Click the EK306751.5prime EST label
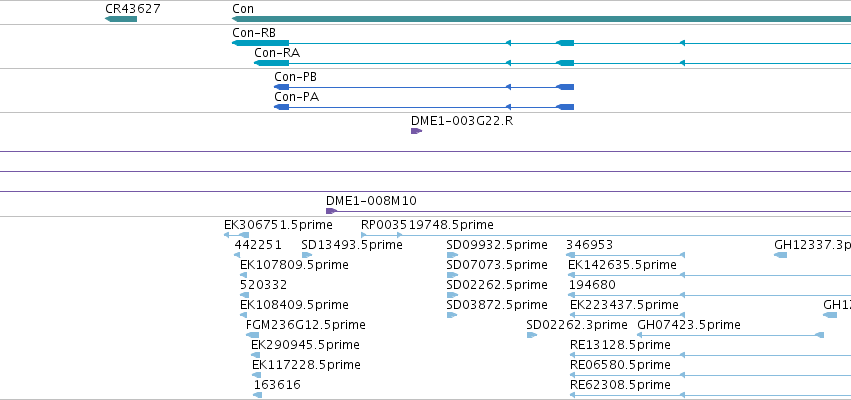Image resolution: width=851 pixels, height=400 pixels. coord(278,225)
